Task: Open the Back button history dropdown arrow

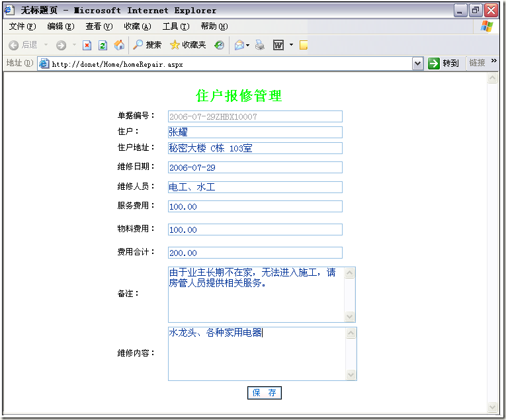Action: click(46, 45)
